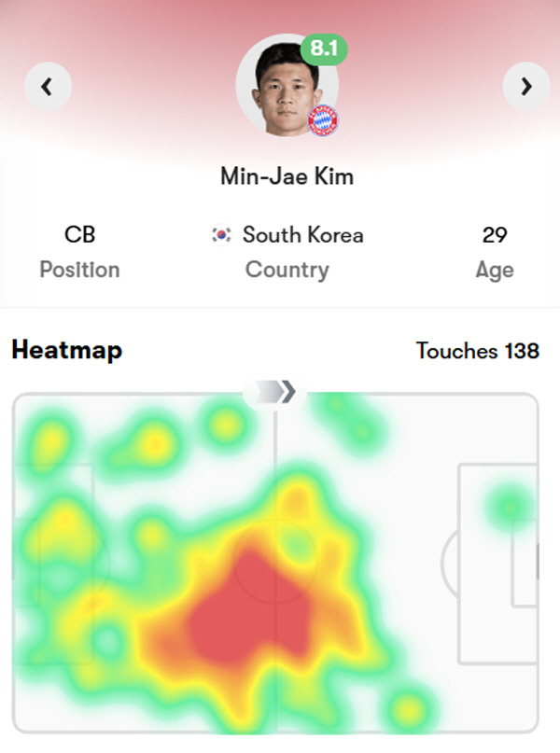Click the South Korea country text
The width and height of the screenshot is (560, 753).
pos(302,234)
